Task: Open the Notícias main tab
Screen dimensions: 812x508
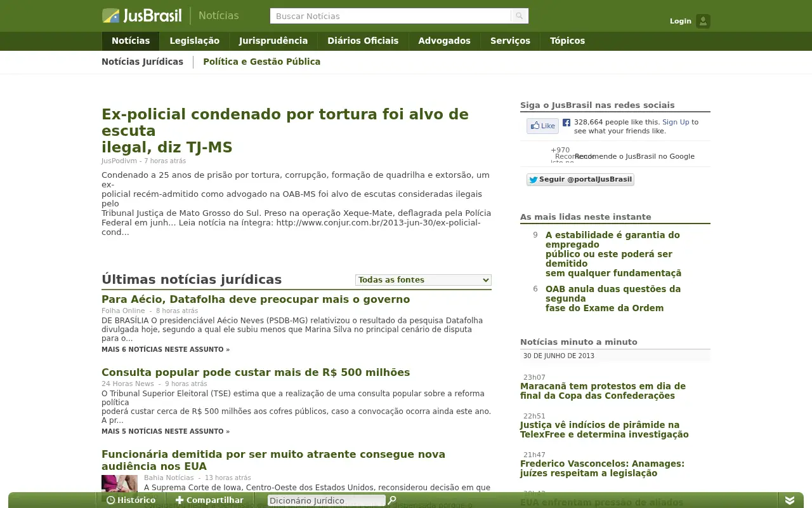Action: pyautogui.click(x=131, y=41)
